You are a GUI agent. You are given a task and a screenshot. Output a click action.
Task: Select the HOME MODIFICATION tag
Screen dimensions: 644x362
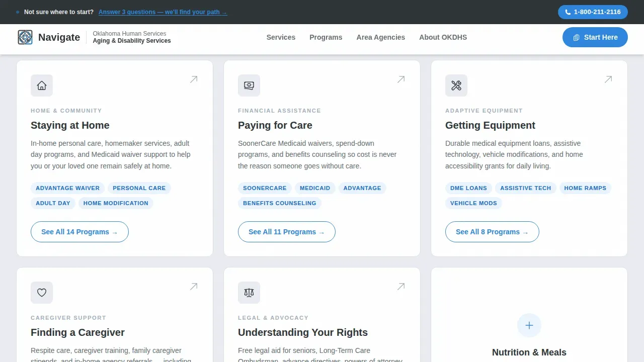(116, 203)
